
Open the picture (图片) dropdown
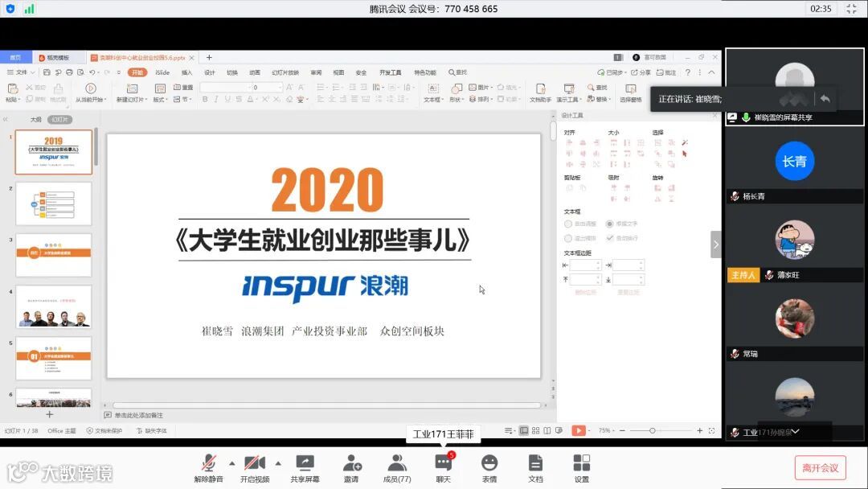[x=481, y=88]
